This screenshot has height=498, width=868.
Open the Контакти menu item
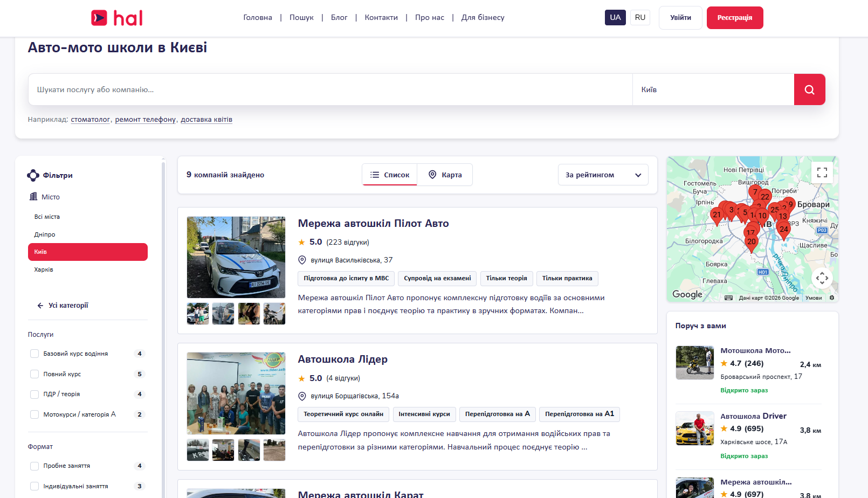pyautogui.click(x=381, y=17)
